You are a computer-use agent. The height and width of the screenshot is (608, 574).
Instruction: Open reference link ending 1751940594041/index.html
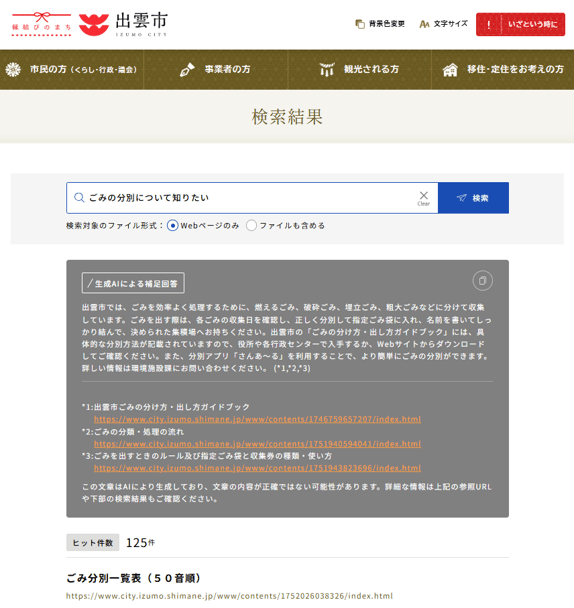coord(257,444)
